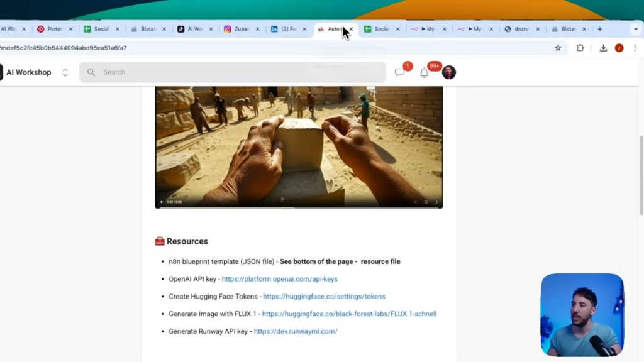644x362 pixels.
Task: Expand the AI Workshop community switcher
Action: [x=65, y=73]
